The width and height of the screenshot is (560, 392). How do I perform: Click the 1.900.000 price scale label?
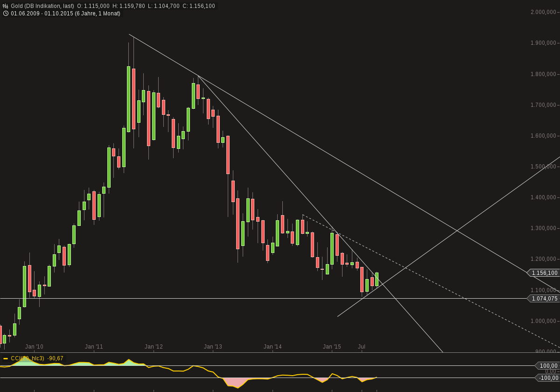pyautogui.click(x=543, y=42)
